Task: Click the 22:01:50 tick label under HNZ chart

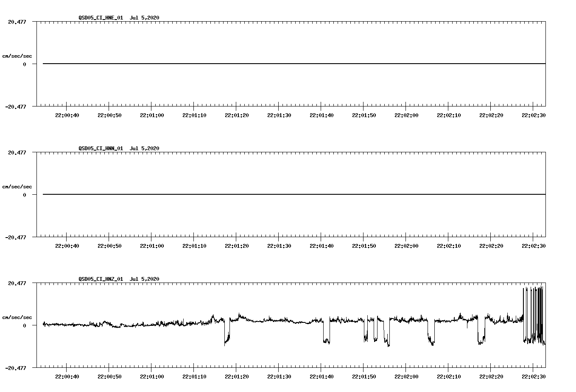Action: [364, 376]
